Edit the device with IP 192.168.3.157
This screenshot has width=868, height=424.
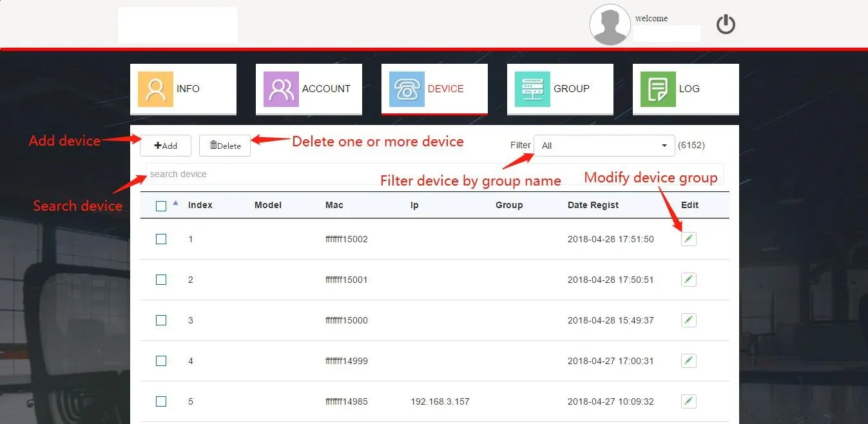click(688, 401)
